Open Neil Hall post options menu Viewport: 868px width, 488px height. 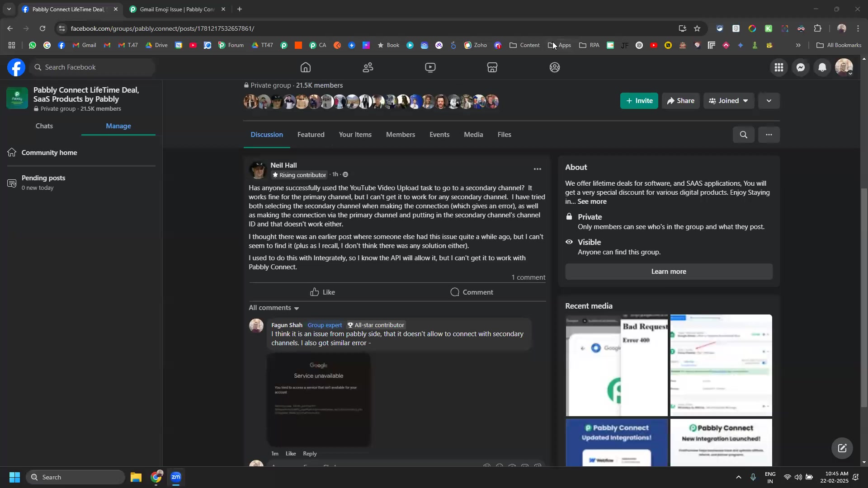(538, 169)
